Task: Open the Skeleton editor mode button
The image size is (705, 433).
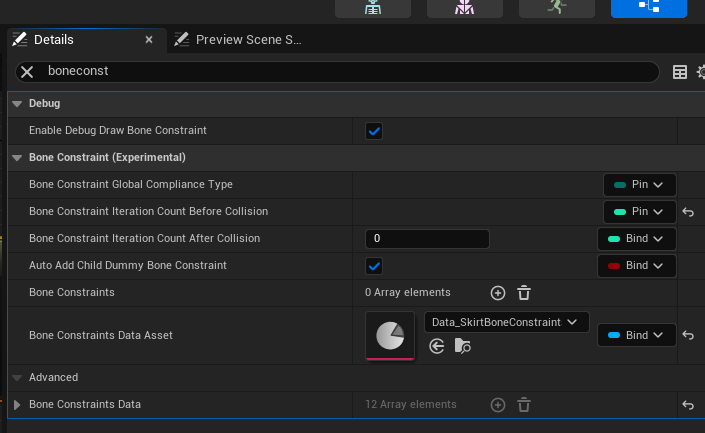Action: 373,8
